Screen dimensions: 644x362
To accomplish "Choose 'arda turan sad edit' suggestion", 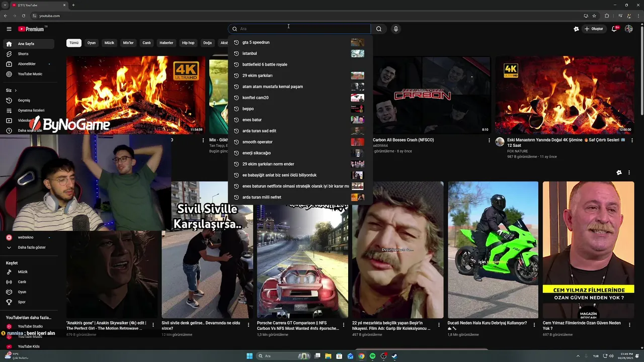I will click(300, 131).
